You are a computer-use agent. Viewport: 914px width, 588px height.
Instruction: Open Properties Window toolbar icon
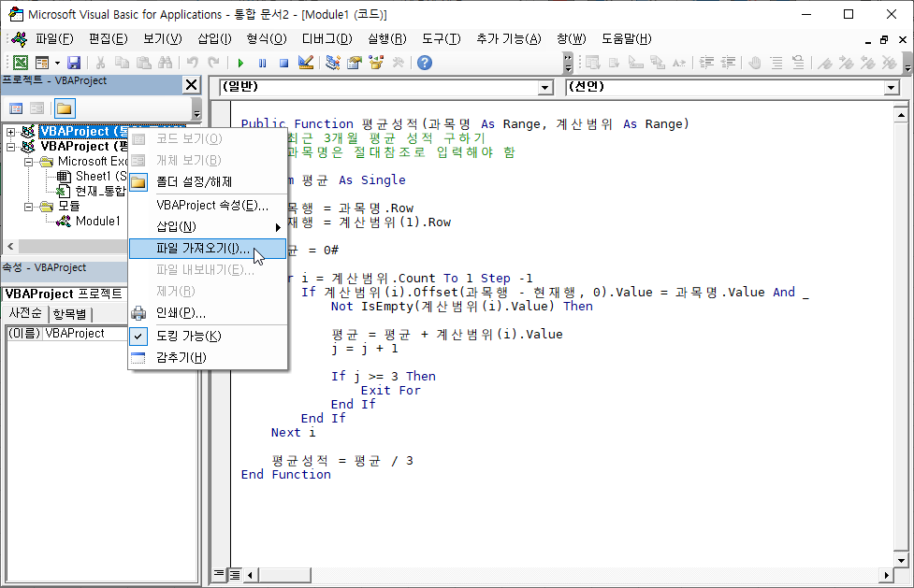(355, 63)
